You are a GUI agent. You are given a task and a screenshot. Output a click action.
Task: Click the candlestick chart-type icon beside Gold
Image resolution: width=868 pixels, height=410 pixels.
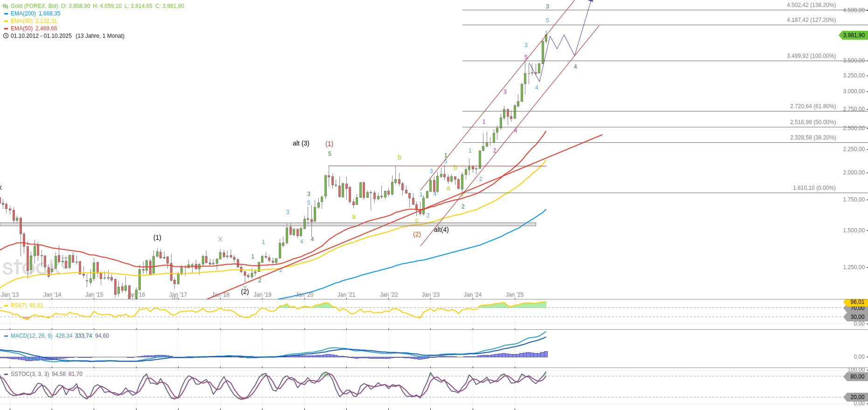pos(6,6)
